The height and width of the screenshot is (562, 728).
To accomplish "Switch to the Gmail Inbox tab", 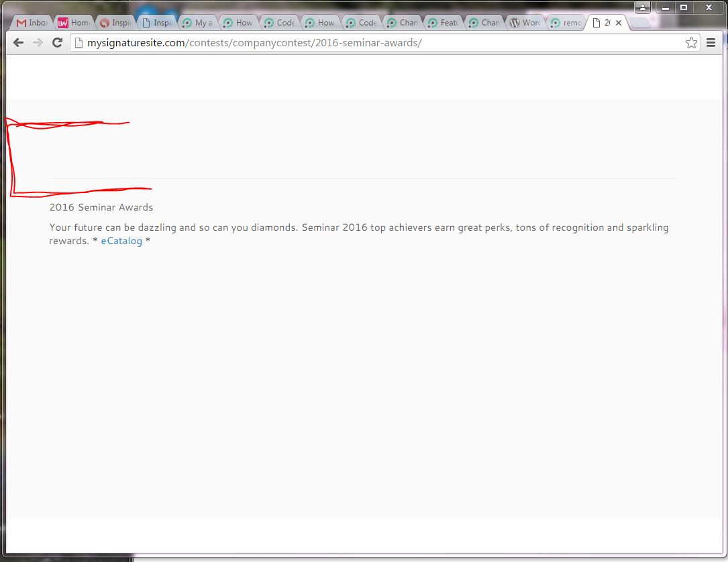I will [32, 23].
